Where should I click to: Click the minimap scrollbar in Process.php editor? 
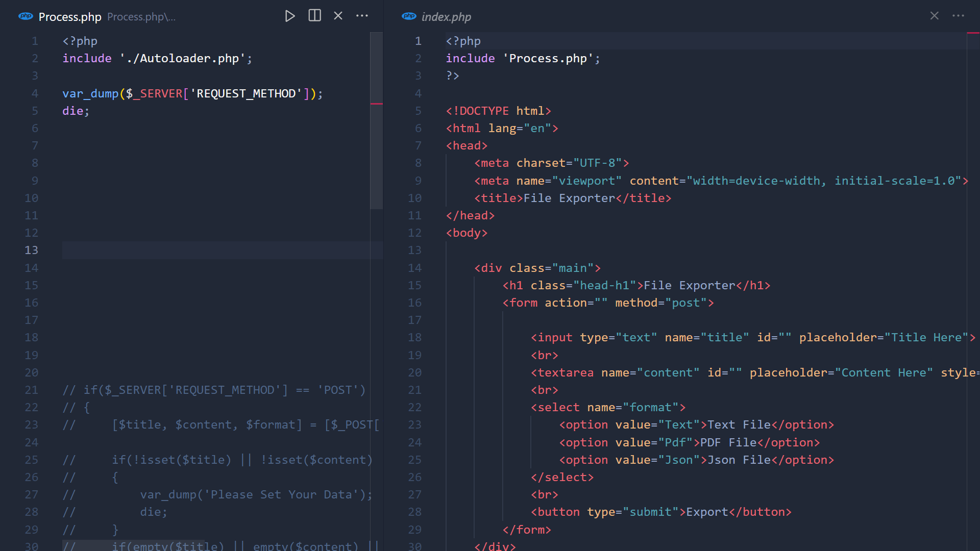[377, 121]
